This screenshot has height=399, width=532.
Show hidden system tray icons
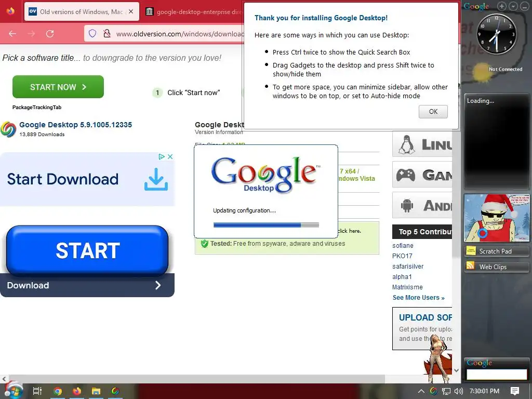(x=421, y=391)
